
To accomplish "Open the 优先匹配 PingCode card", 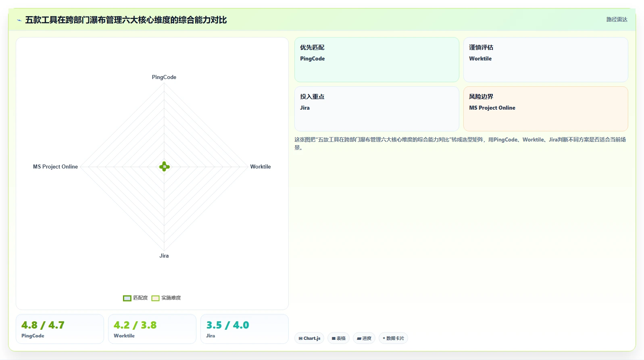I will coord(377,60).
